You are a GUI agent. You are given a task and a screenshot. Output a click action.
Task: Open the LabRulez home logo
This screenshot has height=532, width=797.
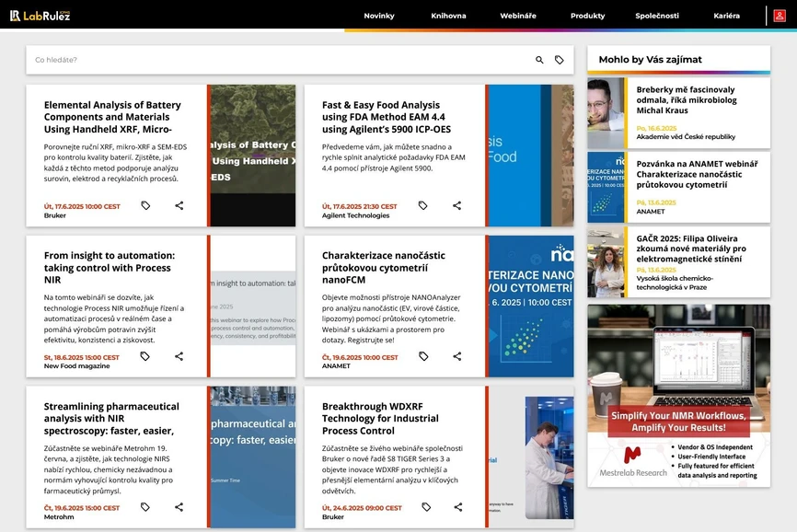click(40, 16)
